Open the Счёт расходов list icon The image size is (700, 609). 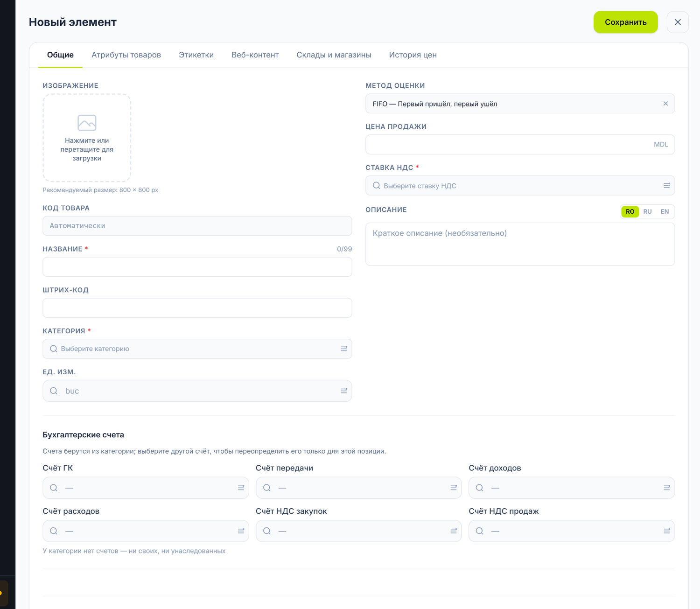pos(241,531)
